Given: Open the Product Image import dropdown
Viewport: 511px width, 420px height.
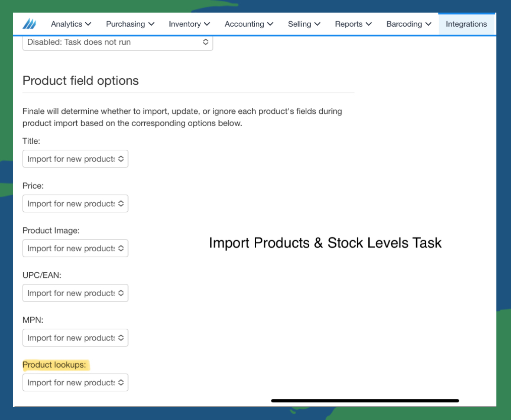Looking at the screenshot, I should click(75, 248).
